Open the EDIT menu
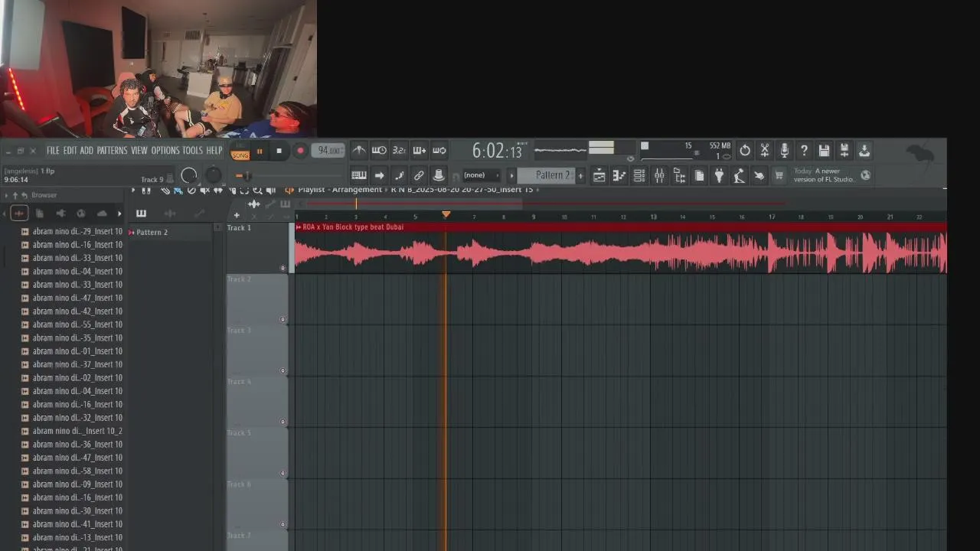The width and height of the screenshot is (980, 551). pyautogui.click(x=70, y=151)
